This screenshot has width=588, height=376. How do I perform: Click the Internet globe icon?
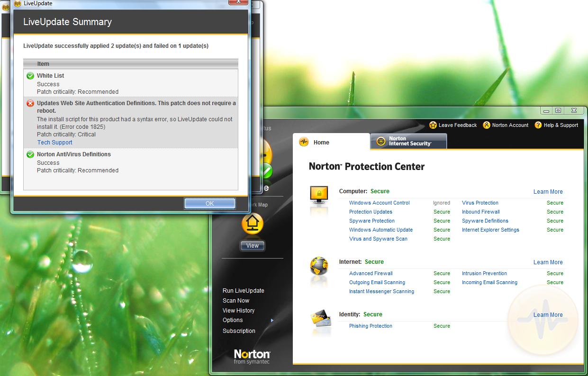[x=319, y=266]
